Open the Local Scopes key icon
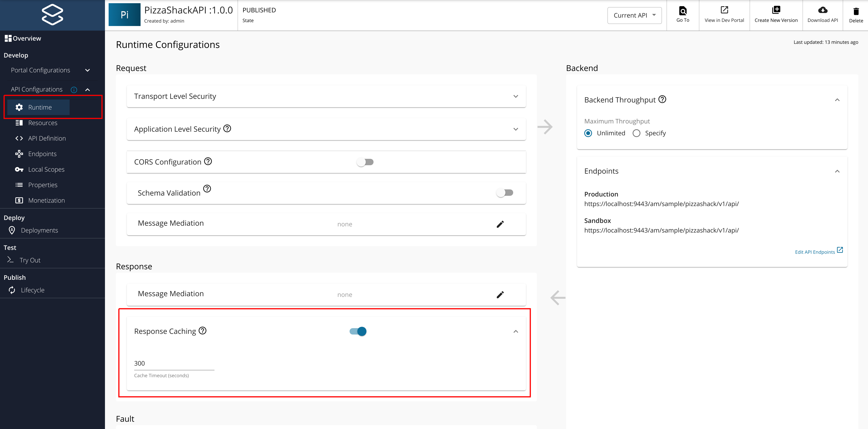This screenshot has width=868, height=429. [19, 169]
